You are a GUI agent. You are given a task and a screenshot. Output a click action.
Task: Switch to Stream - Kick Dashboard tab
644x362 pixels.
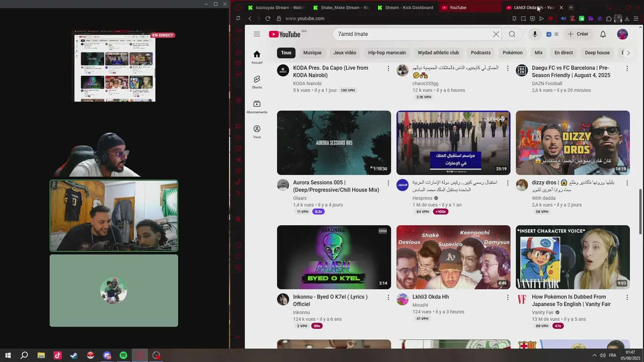pos(406,8)
